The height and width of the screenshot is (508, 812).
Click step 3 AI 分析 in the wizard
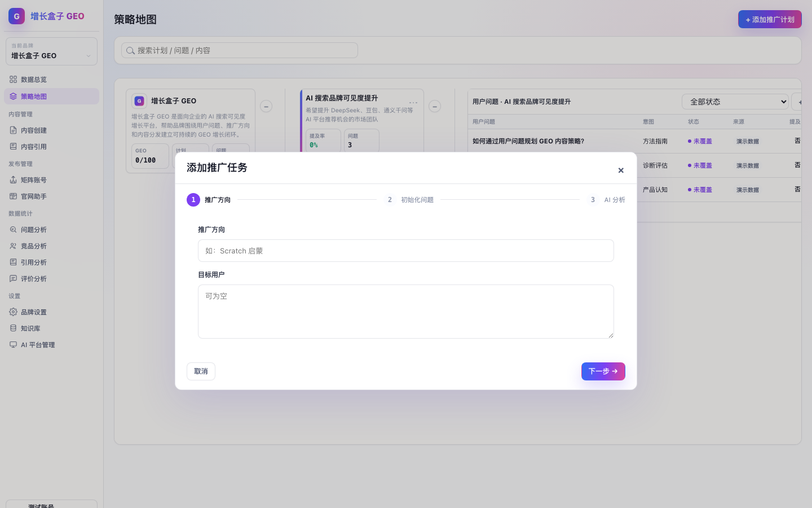(606, 200)
